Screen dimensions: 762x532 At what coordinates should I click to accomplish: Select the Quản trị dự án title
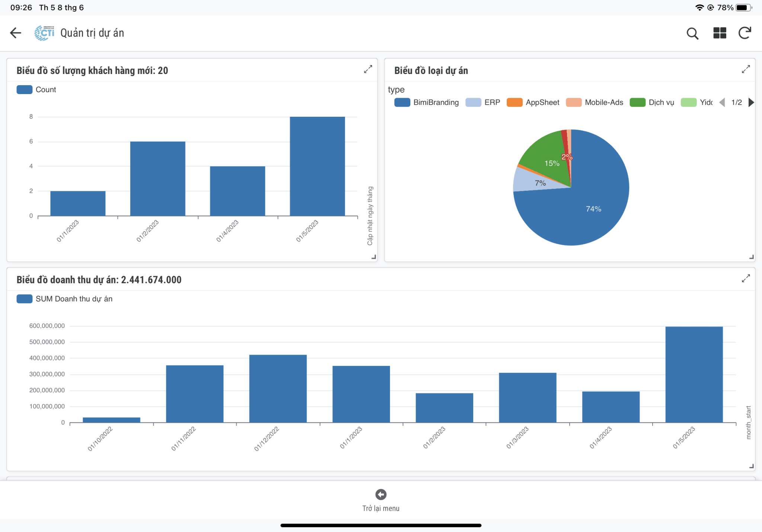click(92, 33)
